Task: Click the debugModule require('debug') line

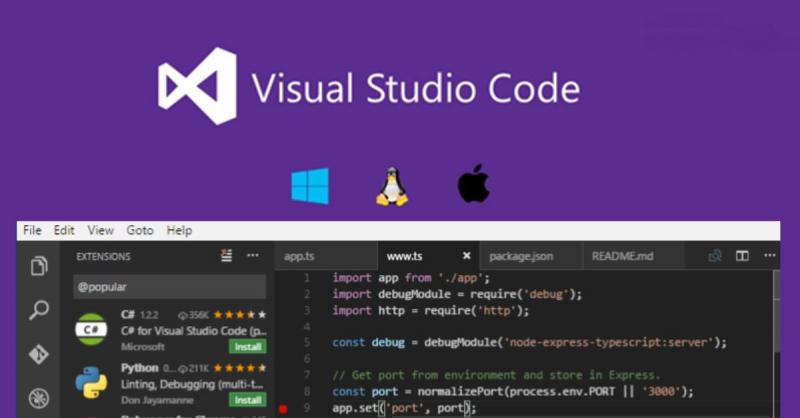Action: pyautogui.click(x=457, y=294)
